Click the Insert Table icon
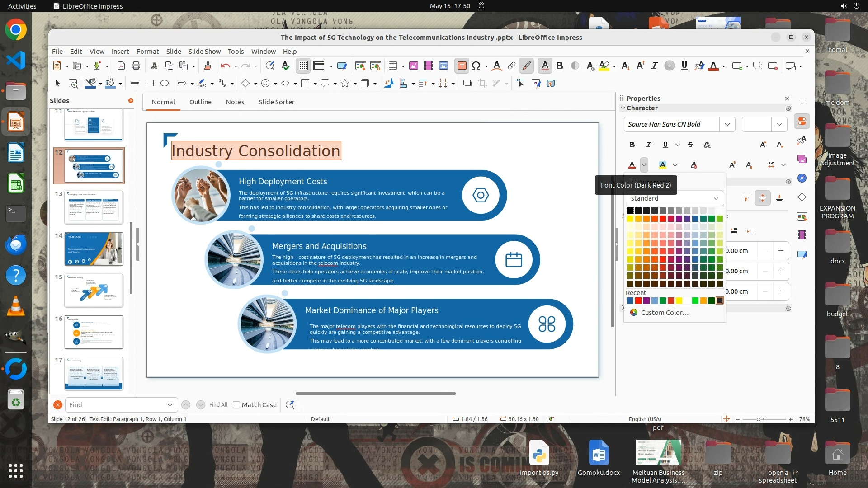 [392, 66]
